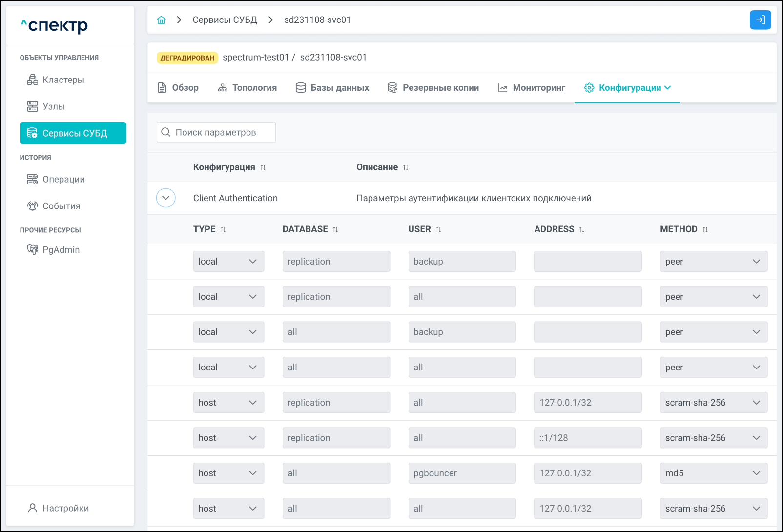Image resolution: width=783 pixels, height=532 pixels.
Task: Click the pgbouncer user field
Action: 461,473
